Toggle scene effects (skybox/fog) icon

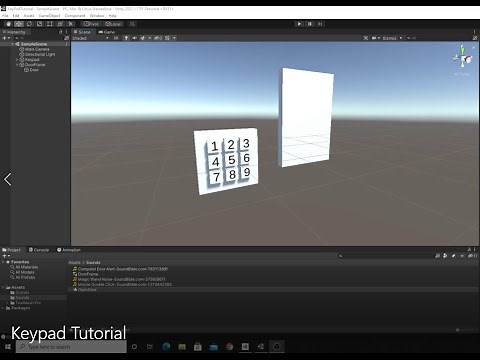(143, 38)
